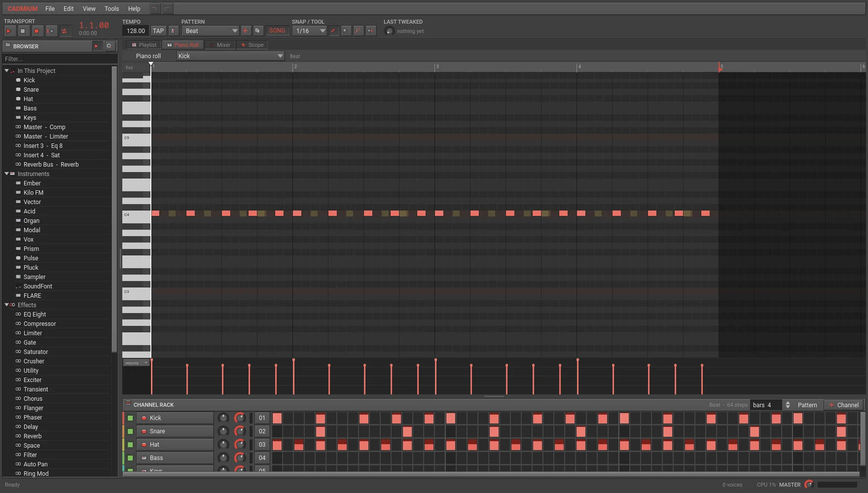Select the slice tool
Image resolution: width=868 pixels, height=493 pixels.
[358, 31]
